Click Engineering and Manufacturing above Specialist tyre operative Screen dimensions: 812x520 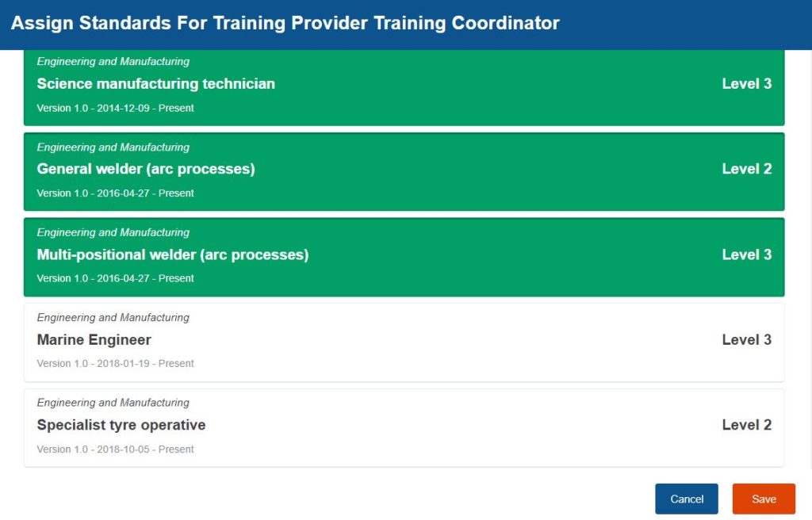113,403
